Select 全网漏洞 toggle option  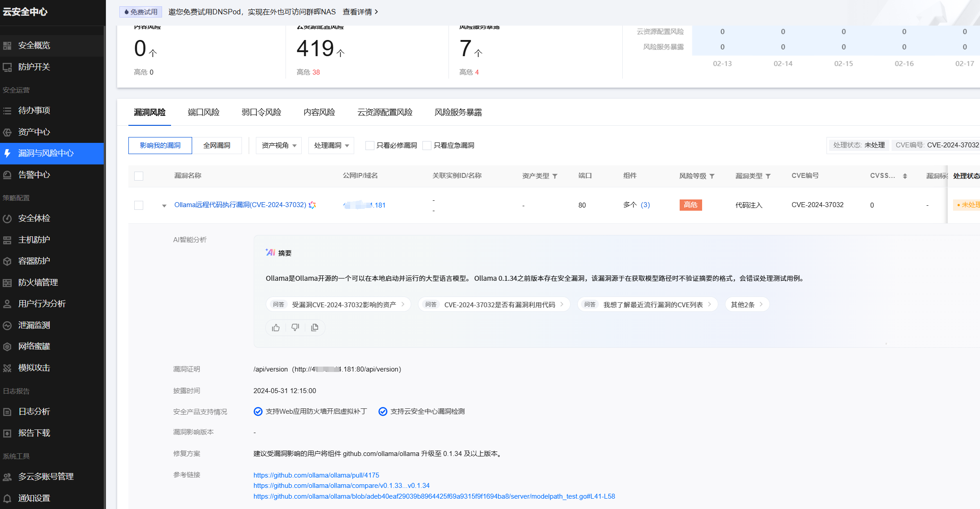[x=217, y=146]
